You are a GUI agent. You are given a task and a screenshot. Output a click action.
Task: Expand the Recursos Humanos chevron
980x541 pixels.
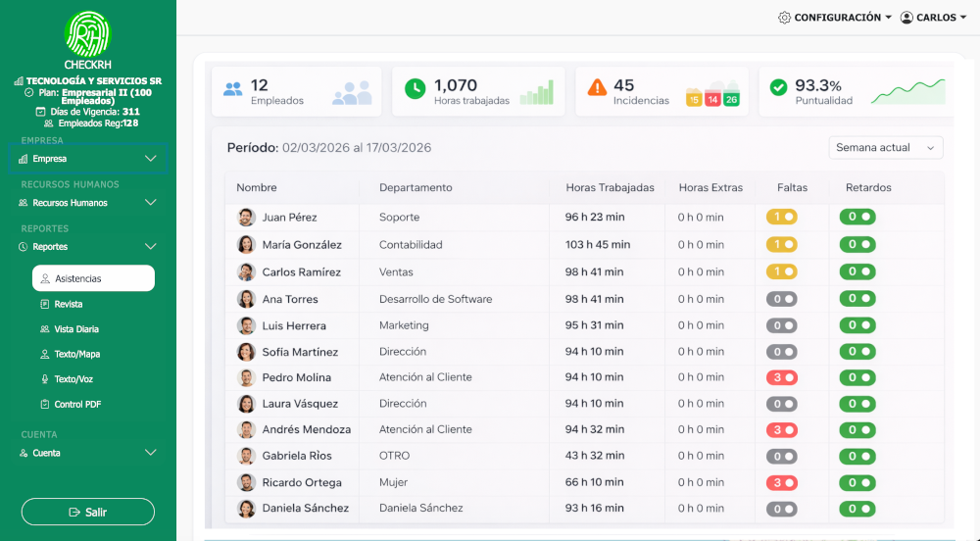pyautogui.click(x=151, y=203)
